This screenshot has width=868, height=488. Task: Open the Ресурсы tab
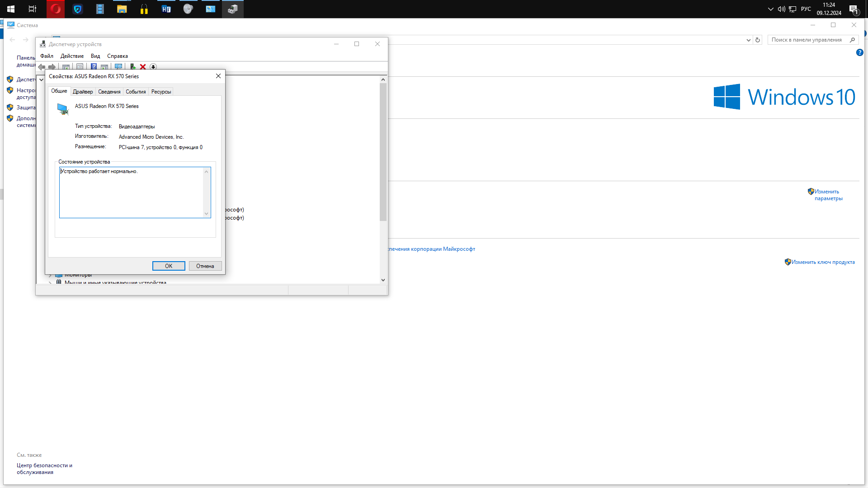[161, 92]
